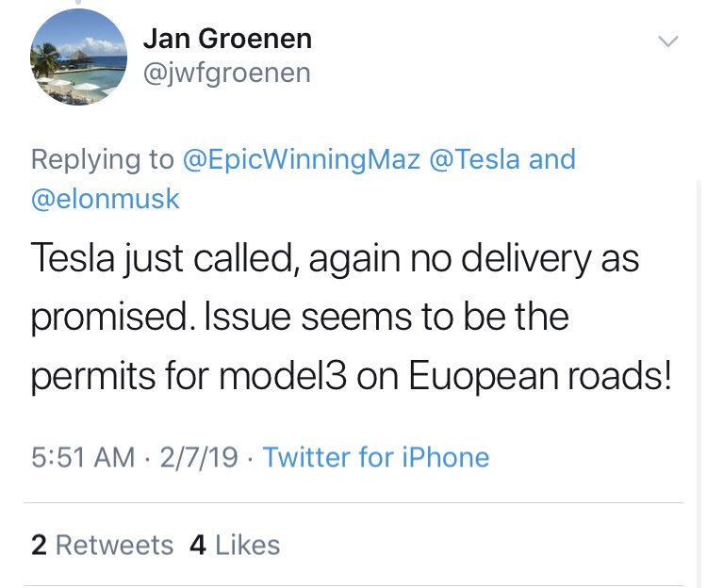Screen dimensions: 707x588
Task: Expand the tweet options chevron
Action: (667, 41)
